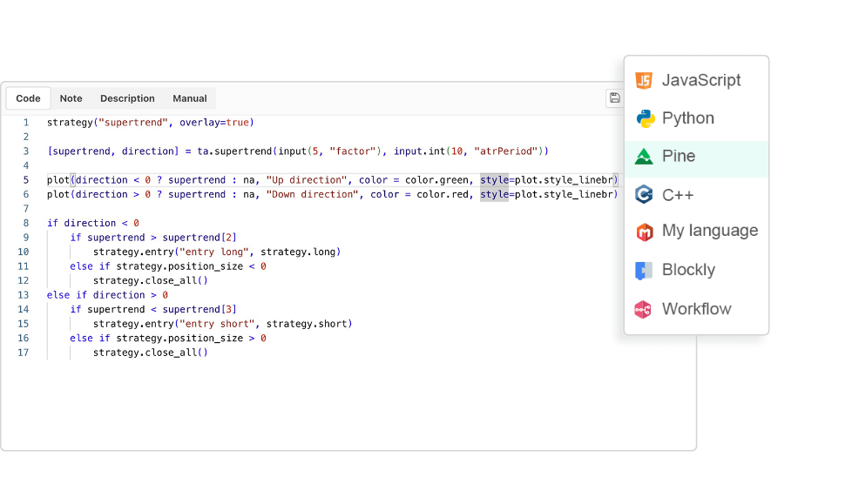Pick Workflow in the language menu
The width and height of the screenshot is (852, 504).
tap(697, 309)
